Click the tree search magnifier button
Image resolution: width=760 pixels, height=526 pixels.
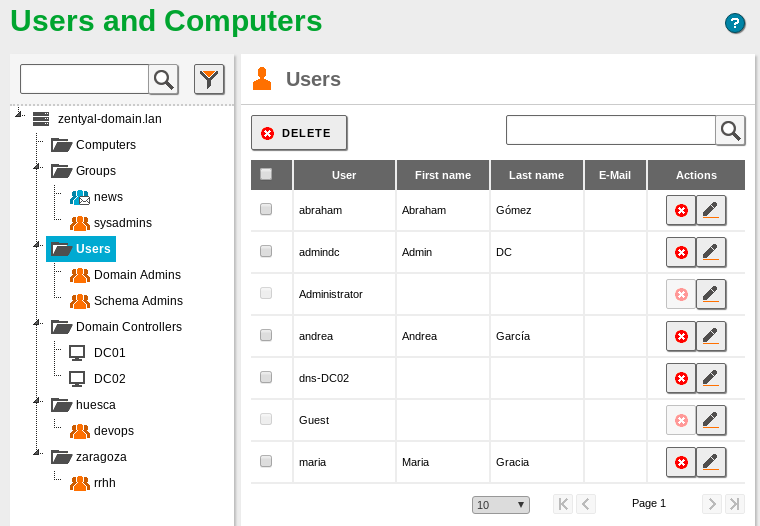coord(163,79)
